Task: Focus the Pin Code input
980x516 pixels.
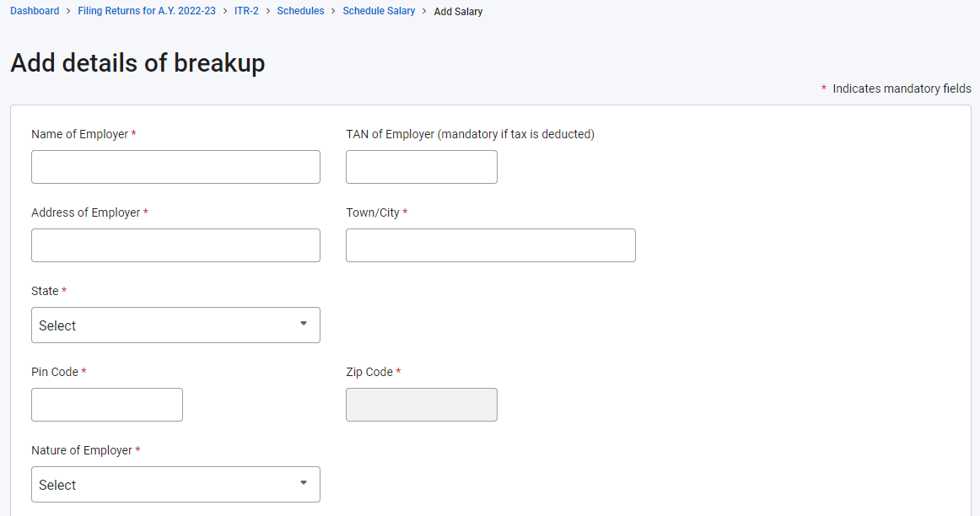Action: 107,405
